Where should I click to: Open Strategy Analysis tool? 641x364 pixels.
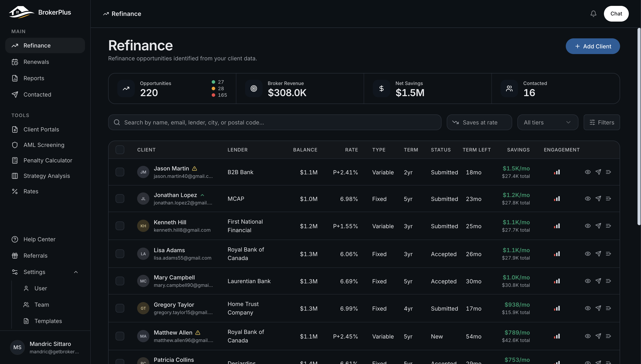[x=45, y=176]
